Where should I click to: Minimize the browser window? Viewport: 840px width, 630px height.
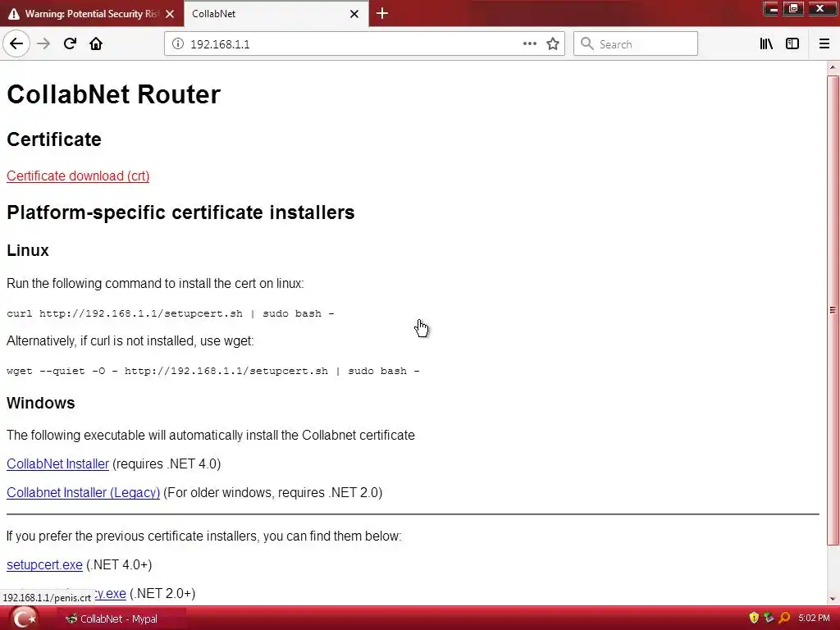pyautogui.click(x=772, y=8)
